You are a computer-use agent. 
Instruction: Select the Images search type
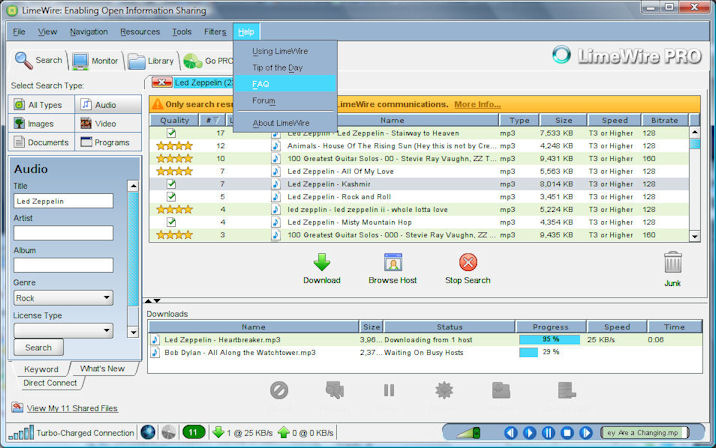[x=42, y=123]
